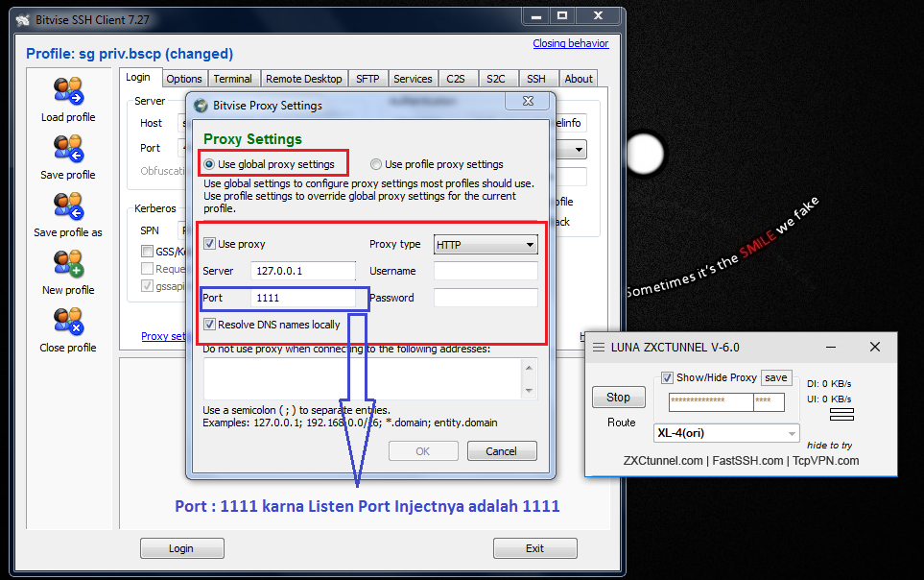Switch to the Terminal tab

pos(232,79)
